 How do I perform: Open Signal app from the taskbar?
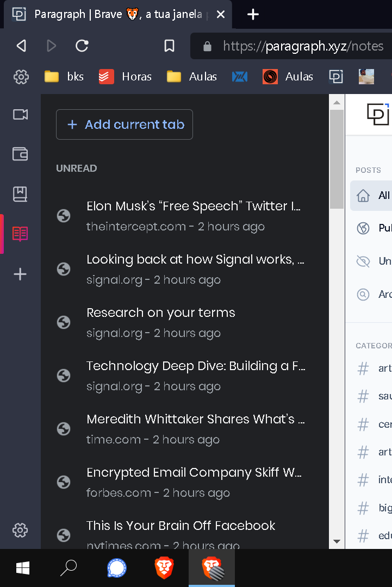117,568
